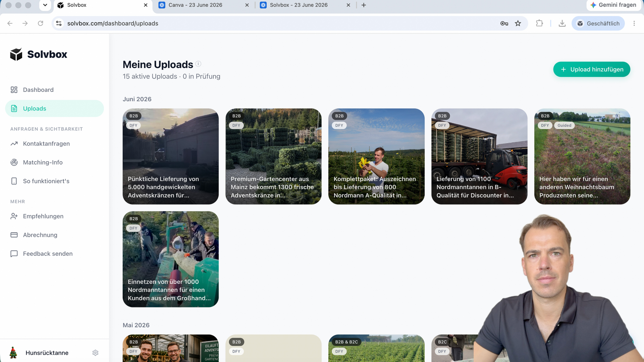The width and height of the screenshot is (644, 362).
Task: Click the Meine Uploads page title
Action: (x=158, y=64)
